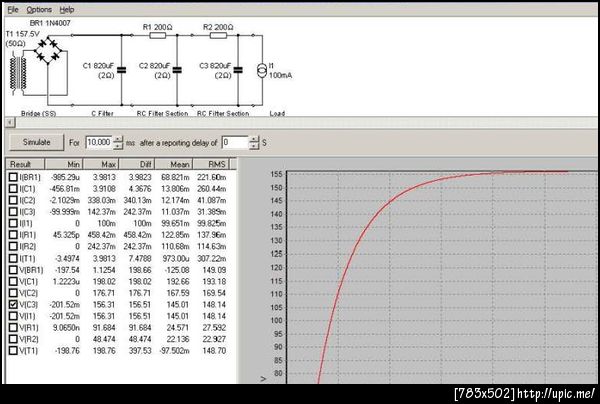Enable the I(I1) trace checkbox
600x404 pixels.
[x=13, y=223]
